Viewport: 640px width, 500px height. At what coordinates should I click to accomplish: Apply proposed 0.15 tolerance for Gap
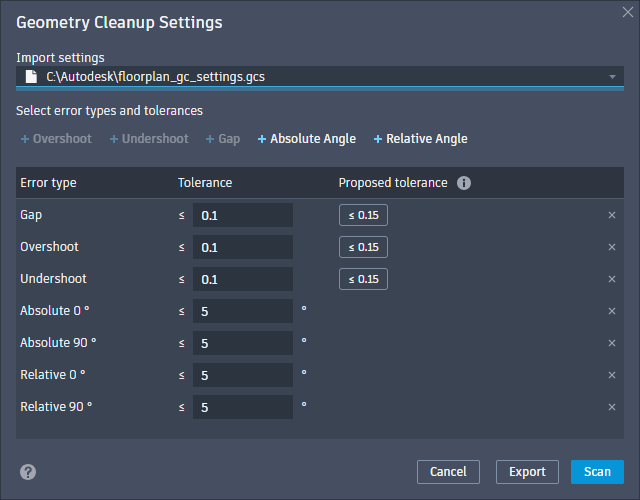point(363,215)
